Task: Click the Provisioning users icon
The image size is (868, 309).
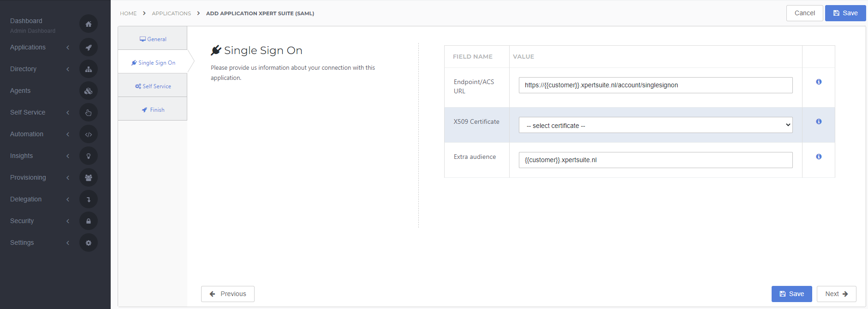Action: tap(89, 178)
